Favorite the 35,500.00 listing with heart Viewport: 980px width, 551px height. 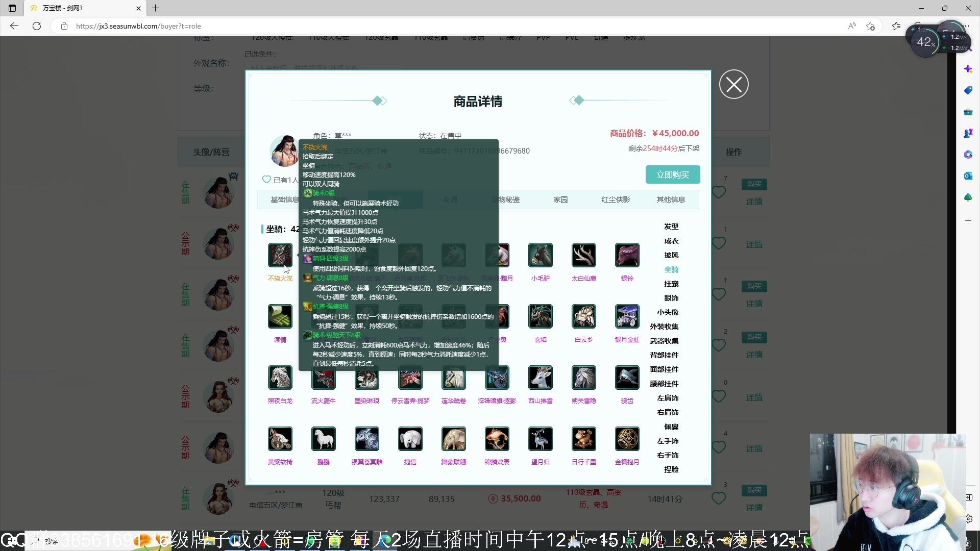coord(719,498)
